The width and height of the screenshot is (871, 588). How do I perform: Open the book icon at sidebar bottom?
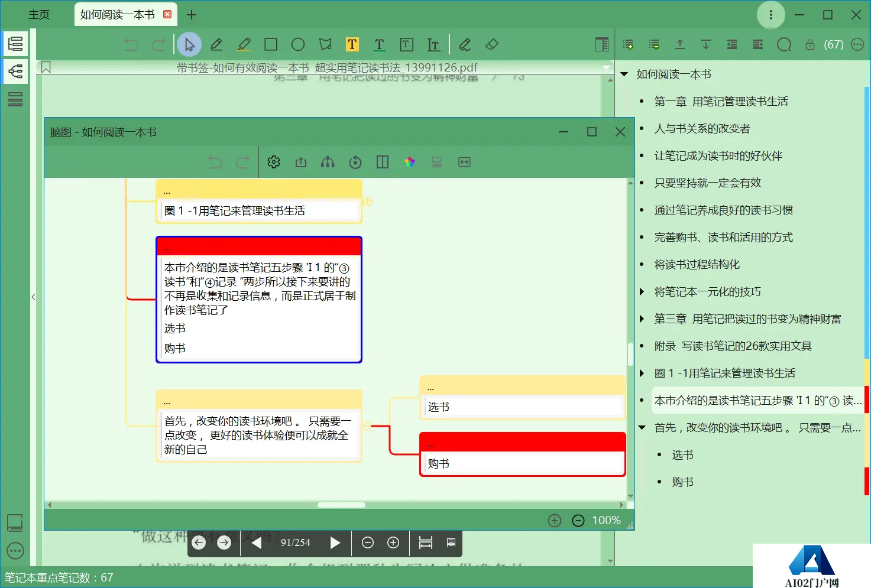[15, 522]
